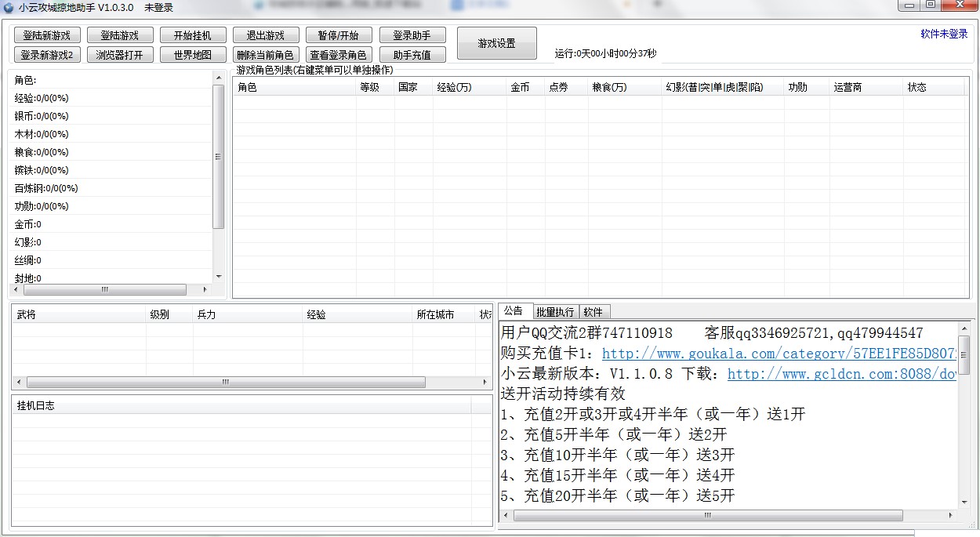Click the app icon in the title bar

pyautogui.click(x=9, y=7)
